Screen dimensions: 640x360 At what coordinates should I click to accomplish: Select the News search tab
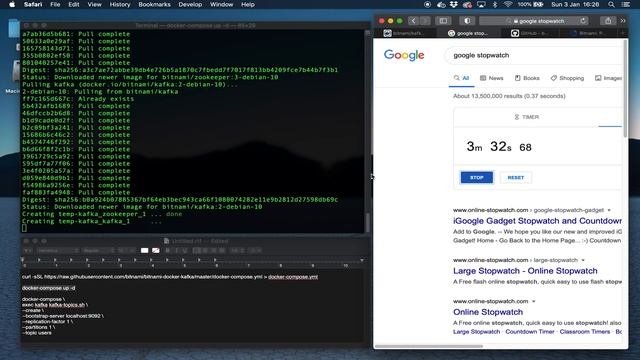pos(492,78)
